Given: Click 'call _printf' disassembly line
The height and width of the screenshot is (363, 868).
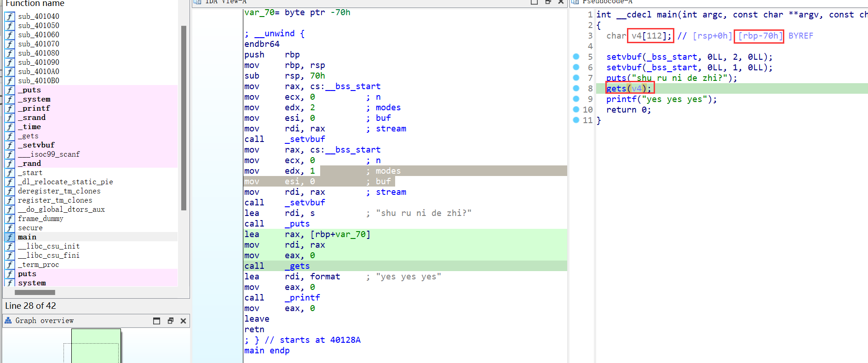Looking at the screenshot, I should [x=282, y=298].
